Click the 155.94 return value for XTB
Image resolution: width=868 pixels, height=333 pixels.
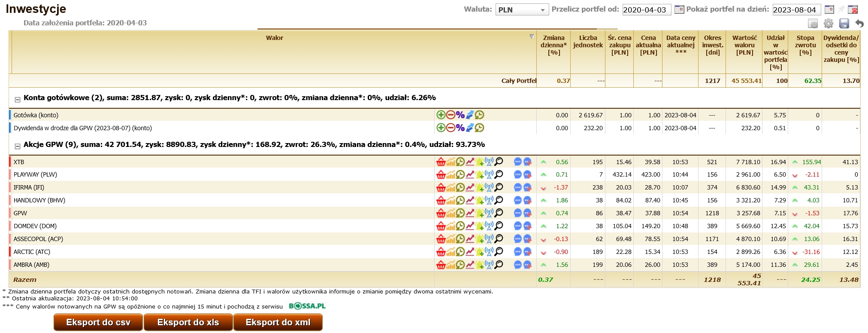[811, 162]
